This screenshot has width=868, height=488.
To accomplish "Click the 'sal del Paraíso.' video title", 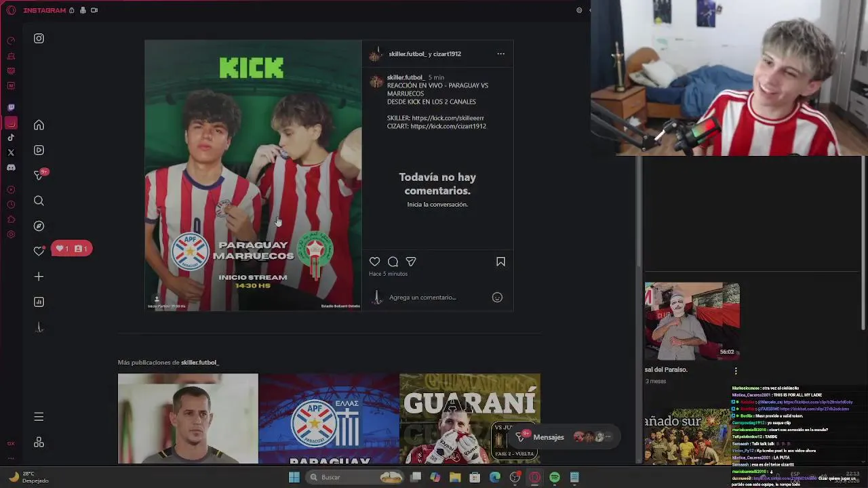I will pos(666,369).
